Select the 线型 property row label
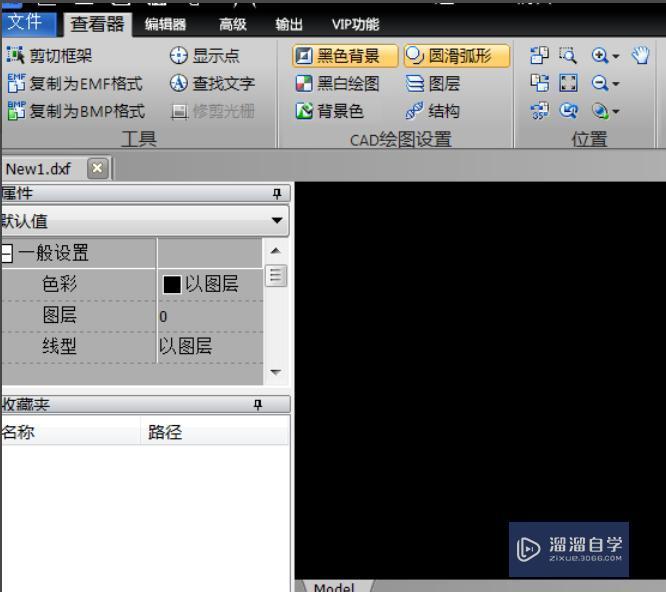Viewport: 666px width, 592px height. [59, 346]
